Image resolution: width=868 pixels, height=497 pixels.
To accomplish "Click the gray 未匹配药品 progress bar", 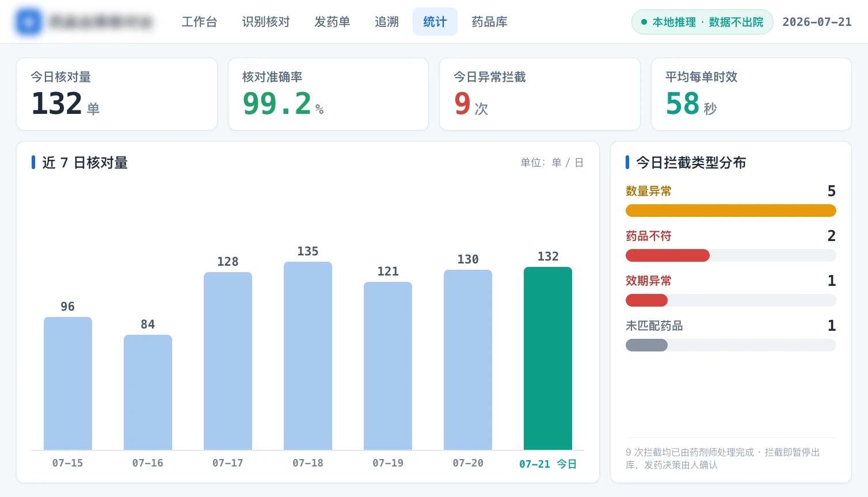I will click(x=731, y=345).
